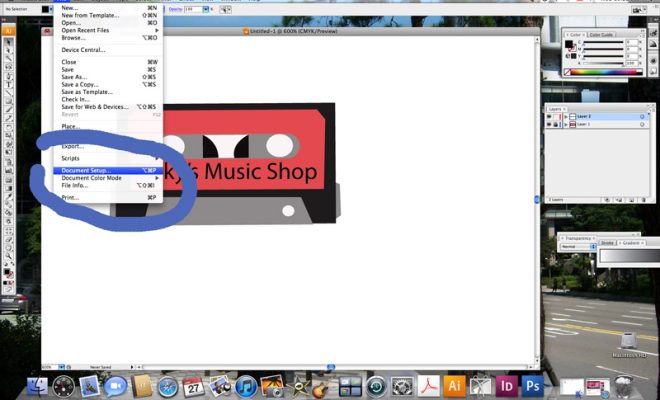
Task: Open Illustrator from the Dock
Action: point(454,385)
